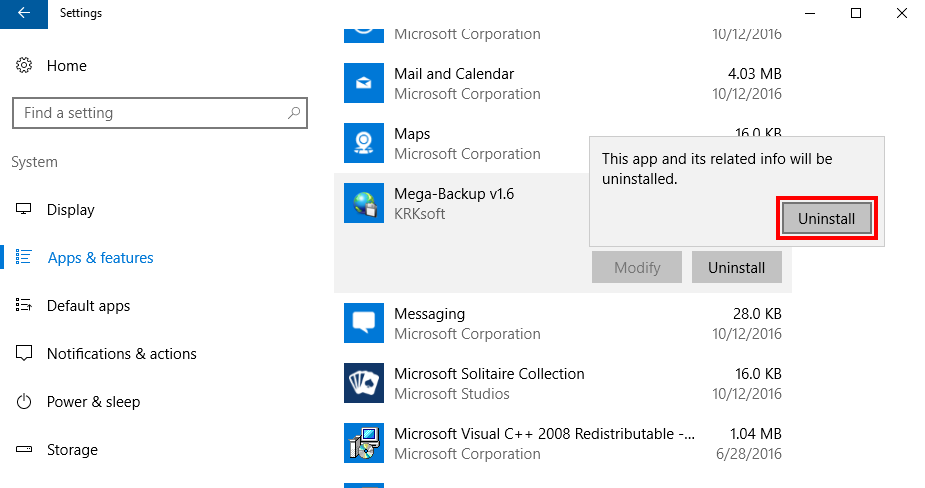
Task: Confirm Uninstall in the popup dialog
Action: click(826, 219)
